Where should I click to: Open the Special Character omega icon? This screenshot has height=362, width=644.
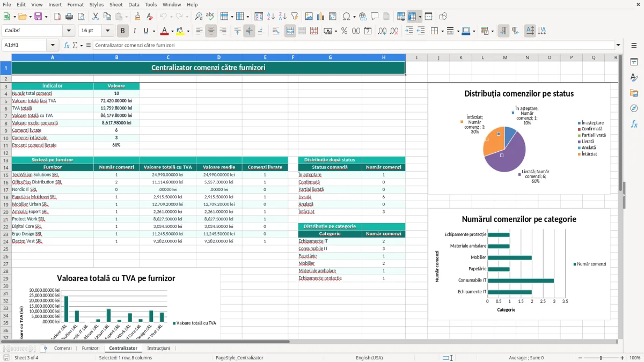point(346,17)
